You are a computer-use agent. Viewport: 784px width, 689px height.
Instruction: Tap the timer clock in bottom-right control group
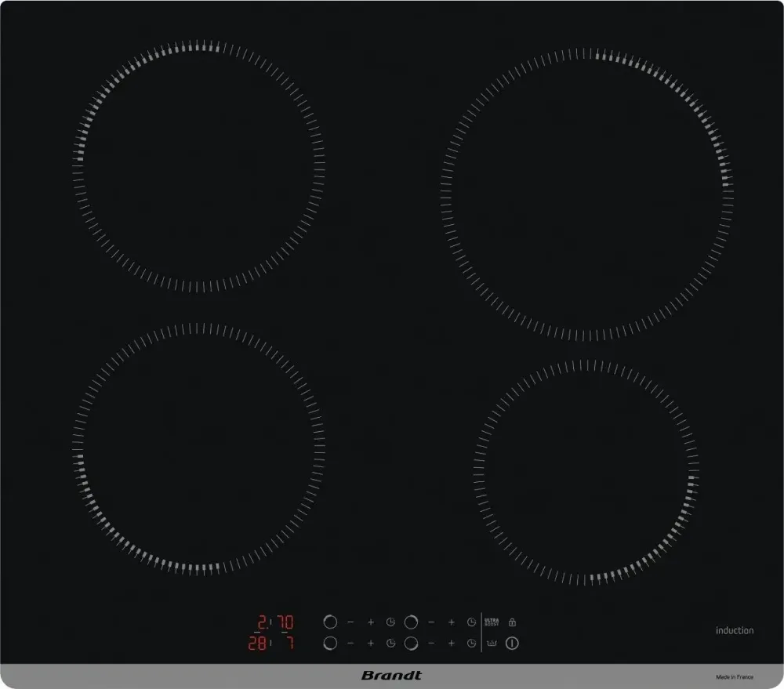coord(471,644)
